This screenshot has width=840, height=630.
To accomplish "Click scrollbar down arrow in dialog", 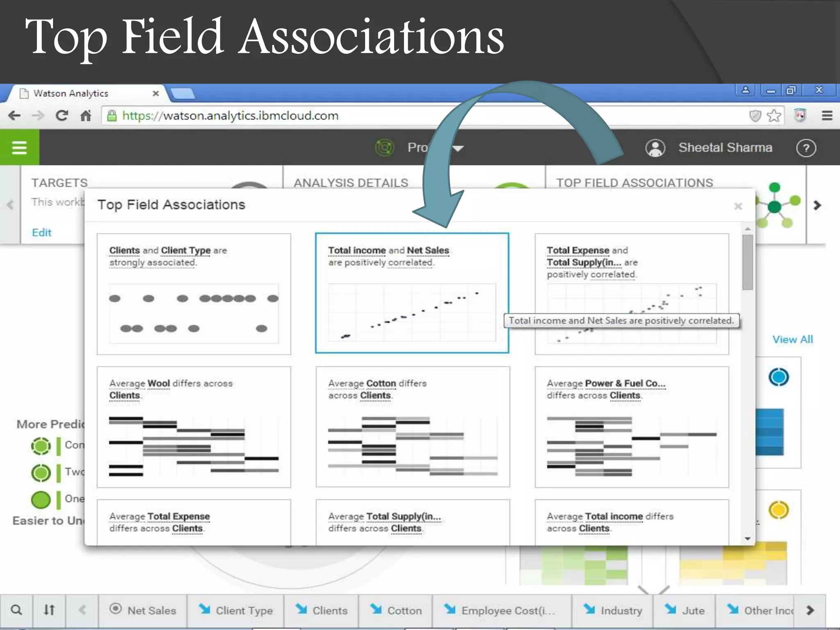I will [748, 539].
